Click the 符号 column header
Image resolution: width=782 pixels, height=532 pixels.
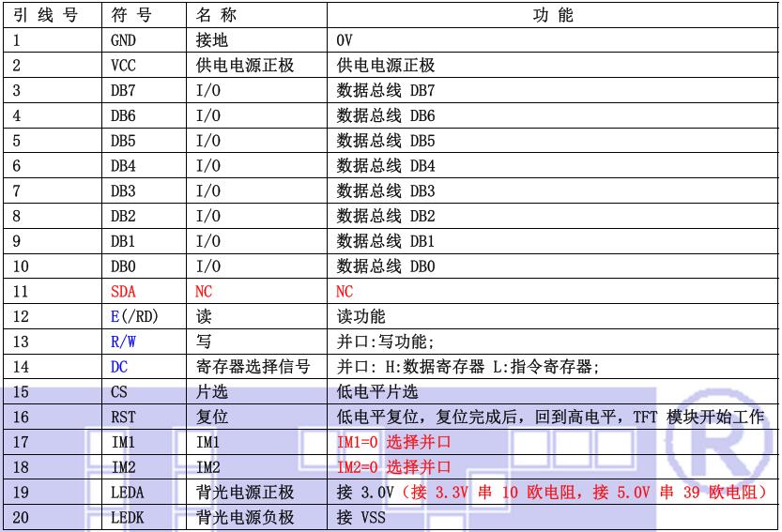click(130, 16)
